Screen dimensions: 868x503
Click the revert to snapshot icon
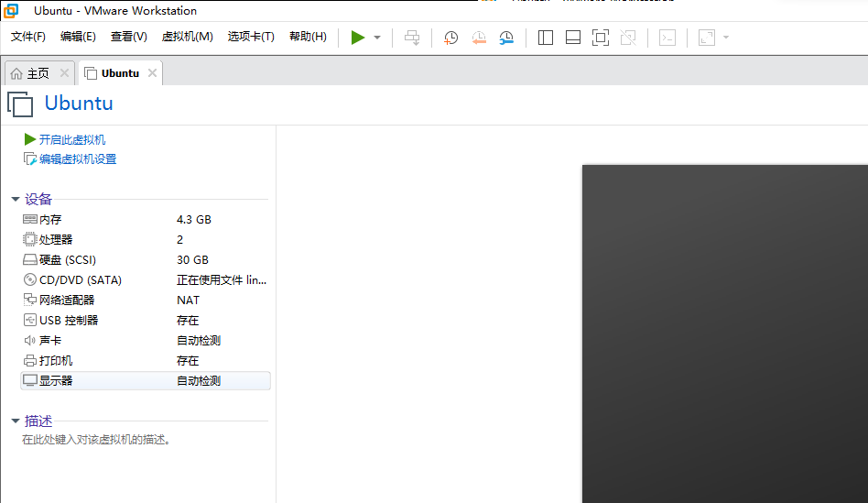click(x=479, y=38)
